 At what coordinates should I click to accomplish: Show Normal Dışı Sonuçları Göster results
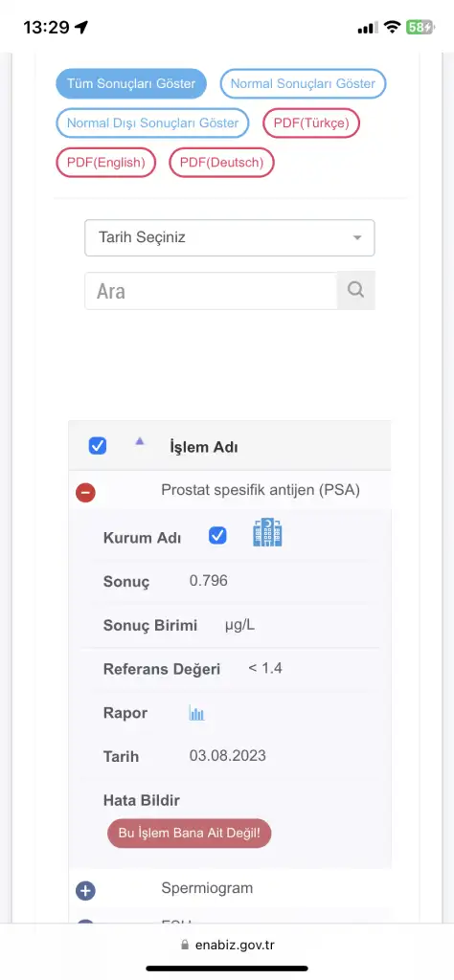(x=152, y=123)
